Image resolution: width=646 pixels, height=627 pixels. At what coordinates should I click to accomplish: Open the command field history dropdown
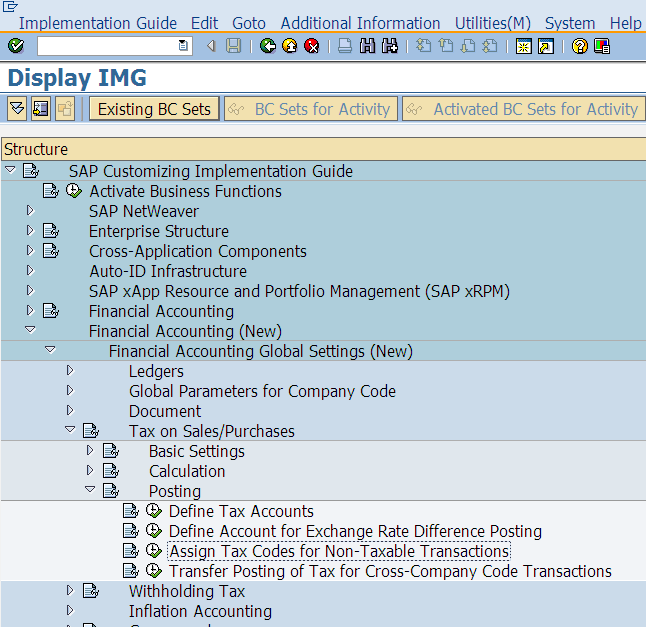coord(183,46)
